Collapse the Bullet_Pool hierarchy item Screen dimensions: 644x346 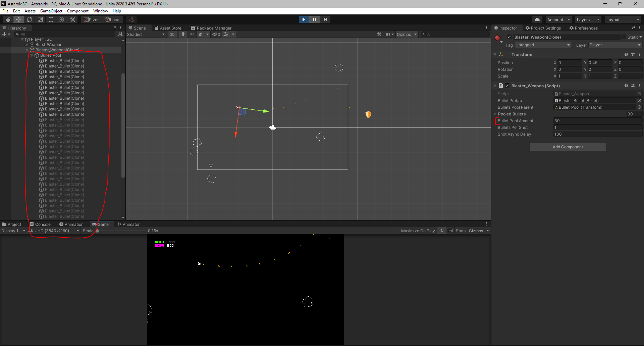pyautogui.click(x=32, y=55)
